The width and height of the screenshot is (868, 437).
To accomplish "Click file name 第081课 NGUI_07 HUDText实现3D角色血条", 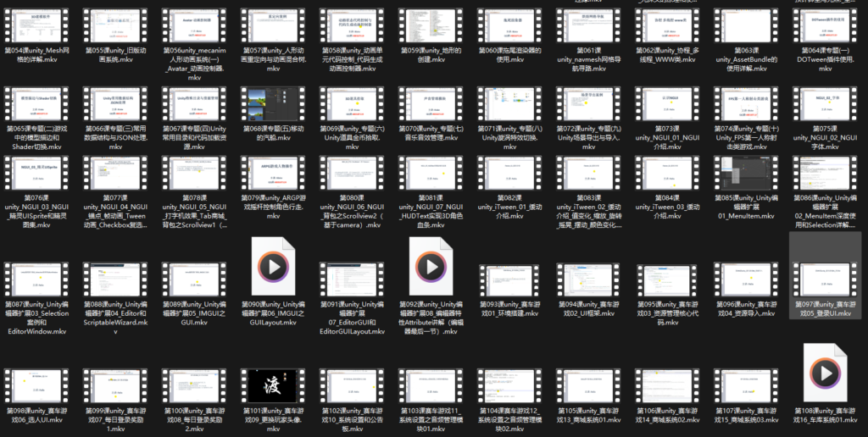I will click(431, 212).
